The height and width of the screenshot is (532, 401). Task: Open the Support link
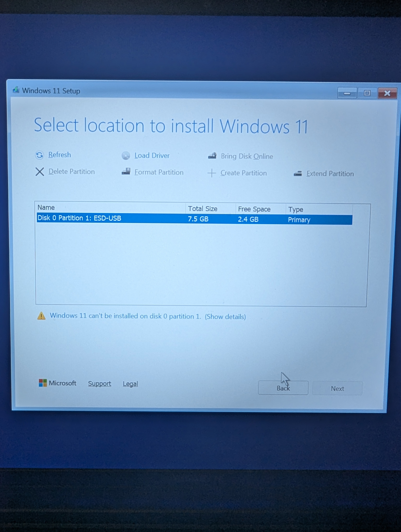click(x=99, y=384)
